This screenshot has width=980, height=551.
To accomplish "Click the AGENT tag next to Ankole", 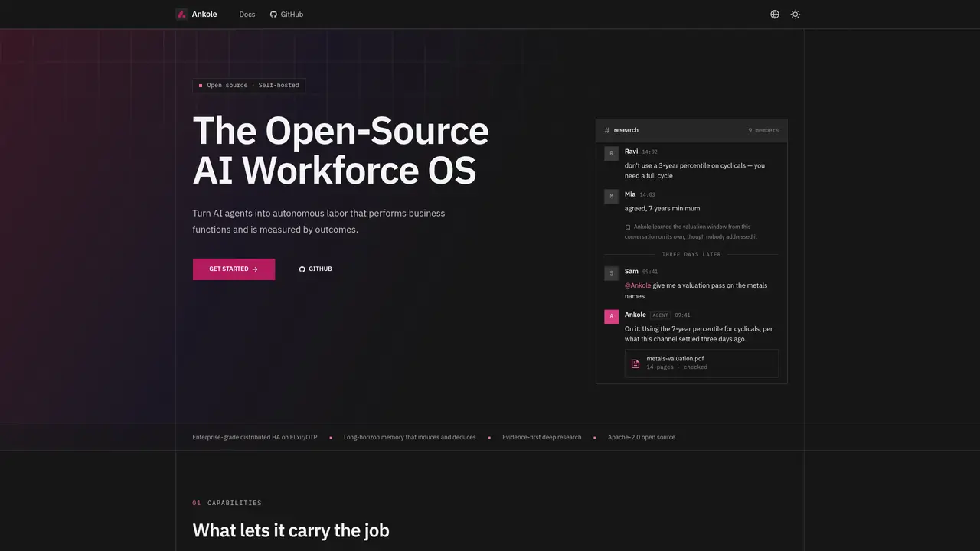I will click(x=660, y=315).
